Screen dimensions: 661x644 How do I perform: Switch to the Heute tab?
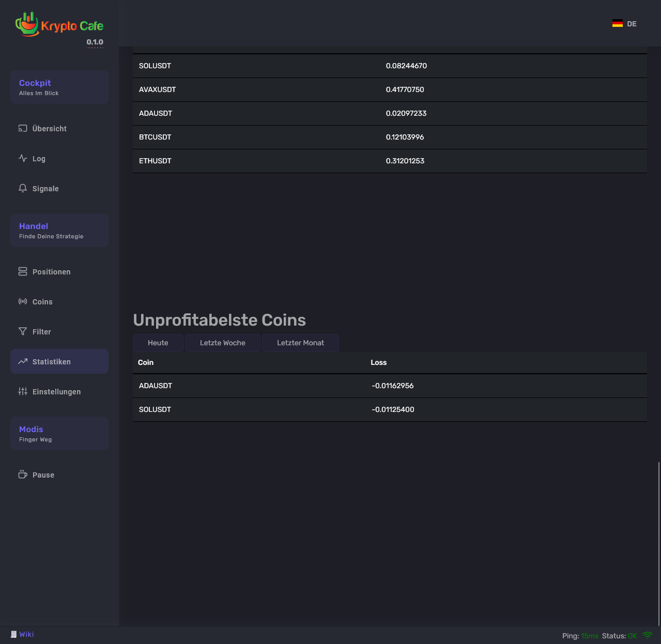coord(158,343)
